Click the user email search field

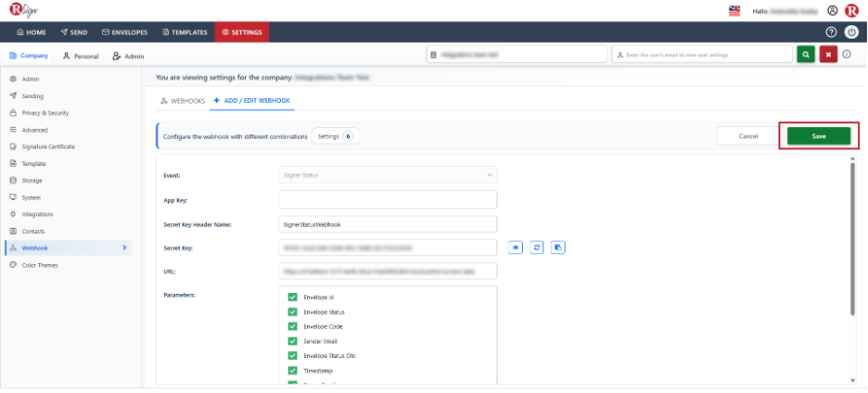702,55
